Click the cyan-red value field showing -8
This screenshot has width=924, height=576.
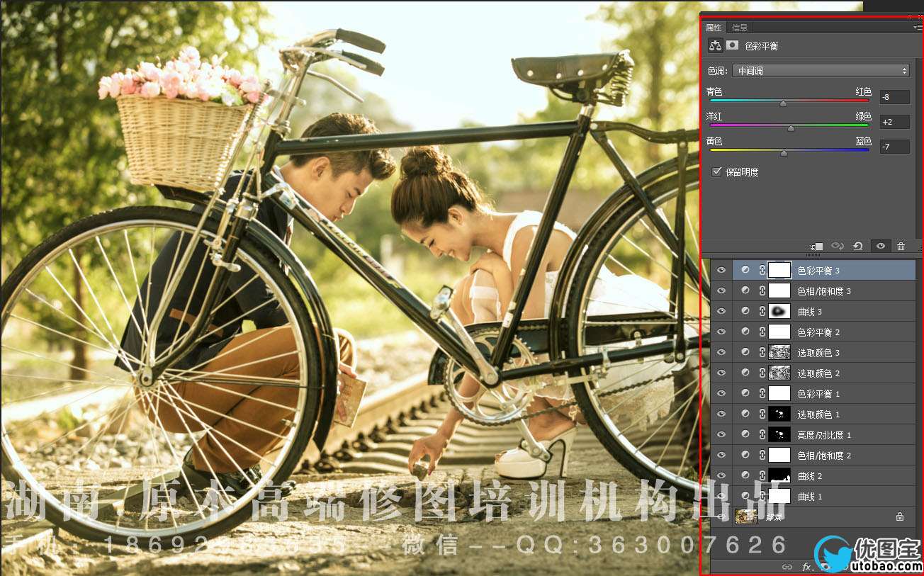(894, 97)
